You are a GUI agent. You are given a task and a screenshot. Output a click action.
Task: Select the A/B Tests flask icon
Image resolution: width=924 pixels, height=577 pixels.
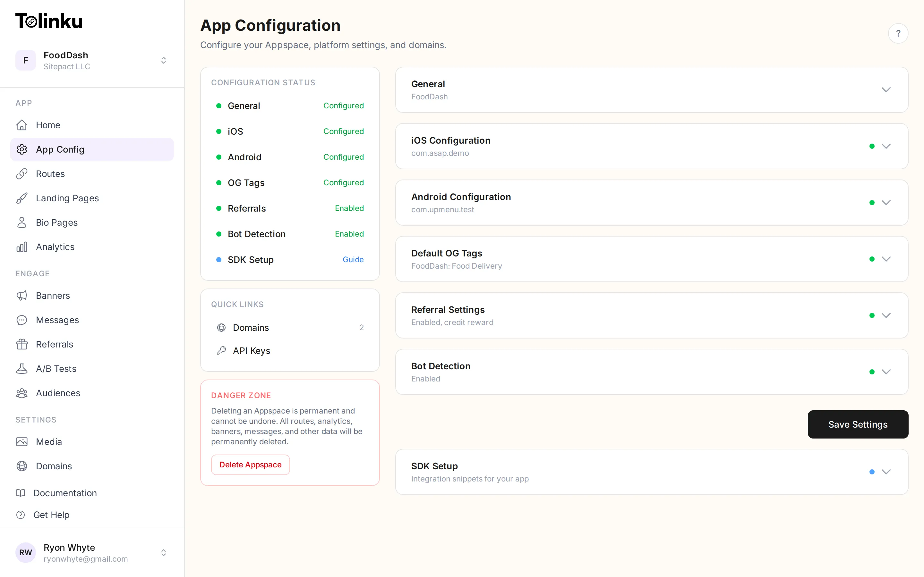click(22, 369)
